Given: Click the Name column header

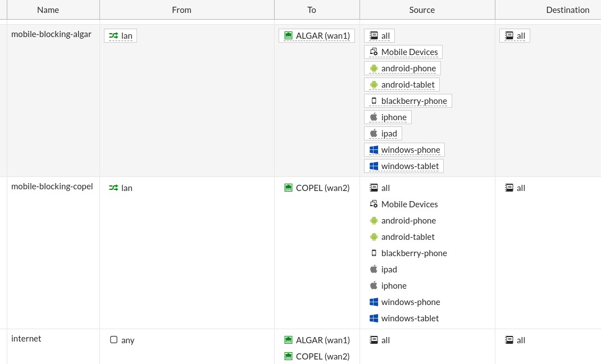Looking at the screenshot, I should click(x=48, y=10).
